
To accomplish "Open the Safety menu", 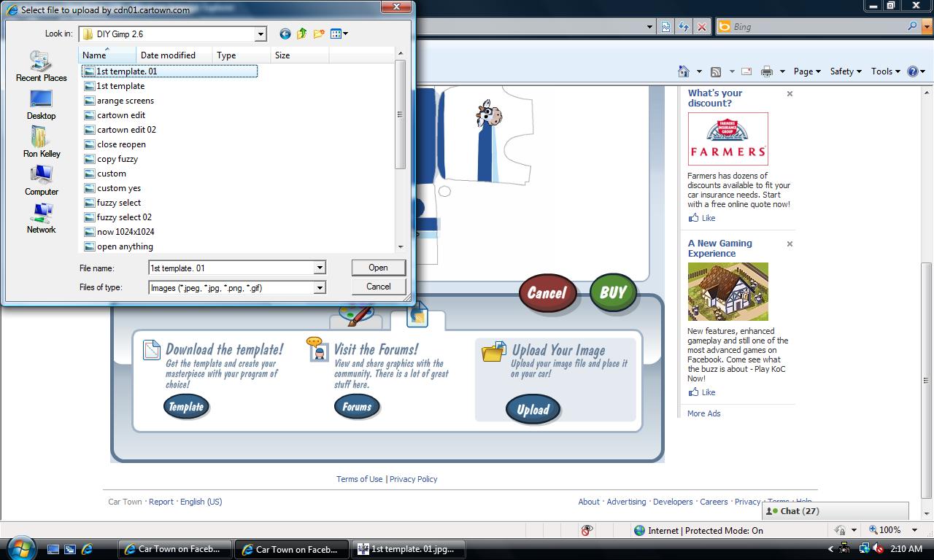I will point(845,71).
